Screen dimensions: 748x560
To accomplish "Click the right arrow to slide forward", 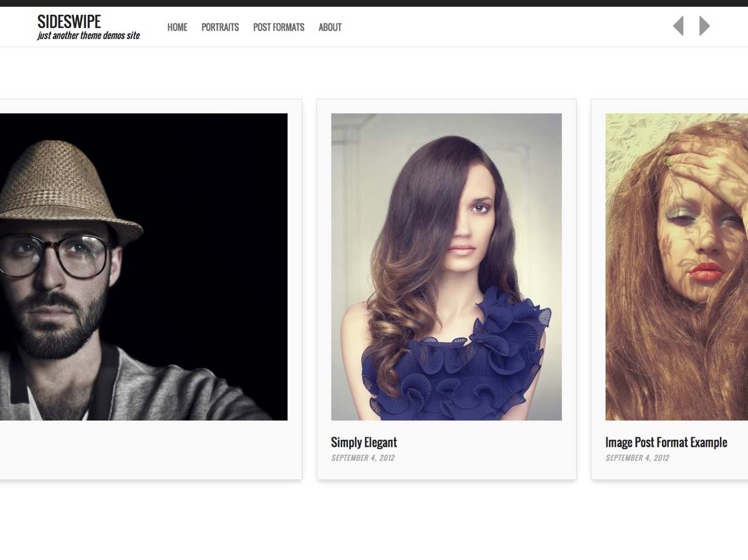I will 704,26.
